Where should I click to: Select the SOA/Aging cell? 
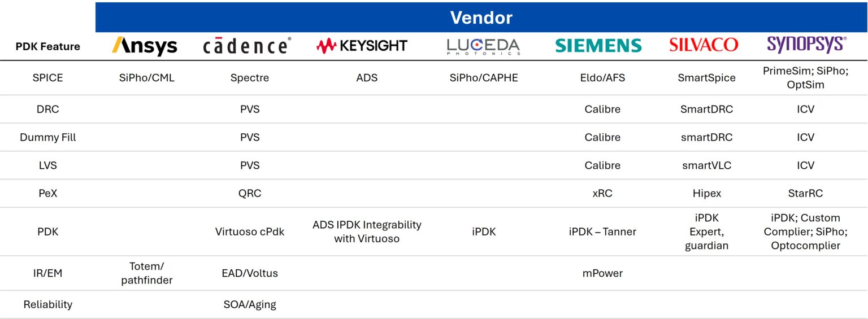(x=250, y=304)
